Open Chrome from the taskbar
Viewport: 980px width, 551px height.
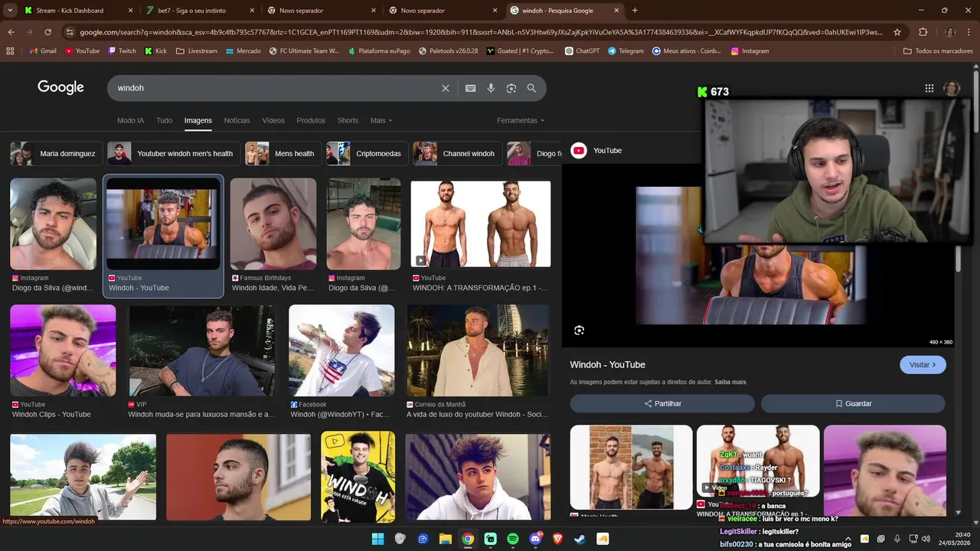click(x=468, y=539)
